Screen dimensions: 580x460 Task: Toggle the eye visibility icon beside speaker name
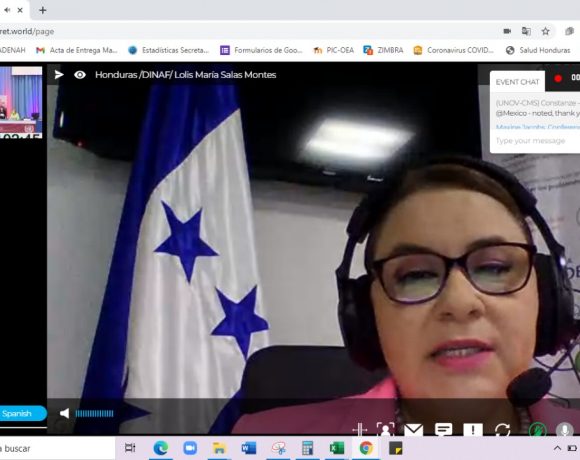click(x=80, y=75)
